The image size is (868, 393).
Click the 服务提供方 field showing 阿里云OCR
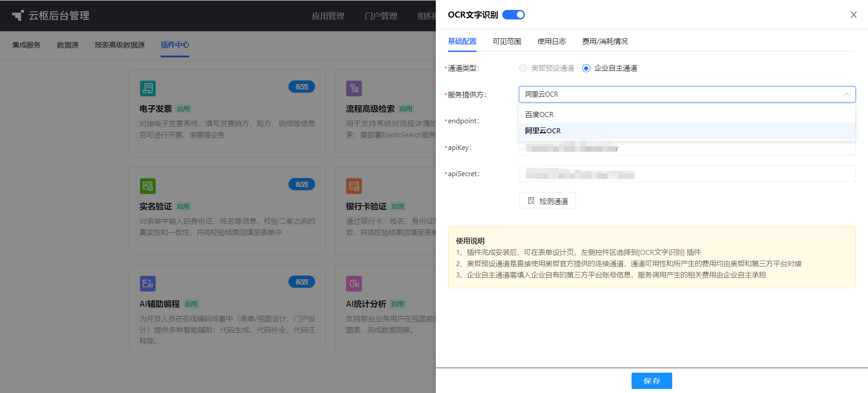(687, 94)
